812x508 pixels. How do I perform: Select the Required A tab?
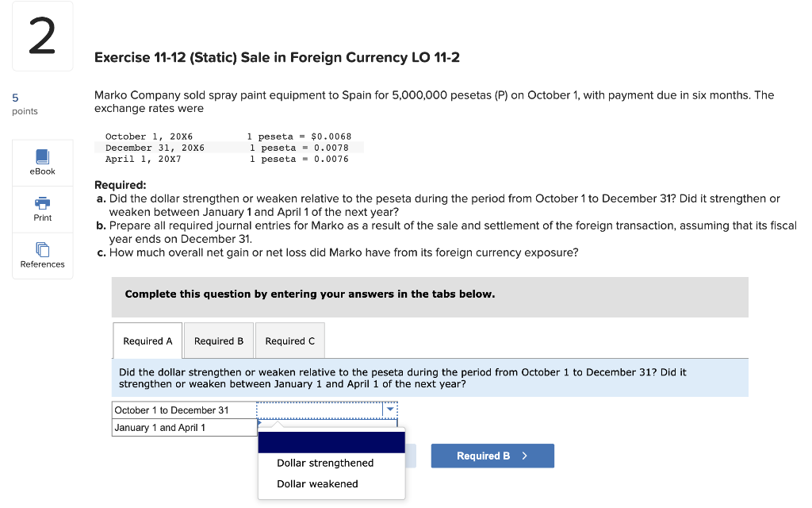tap(147, 341)
